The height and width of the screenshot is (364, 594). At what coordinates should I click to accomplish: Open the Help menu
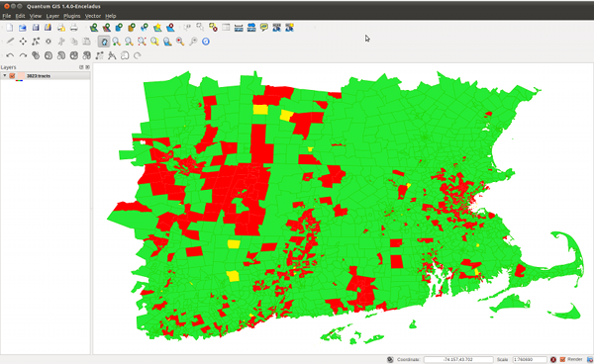[x=110, y=16]
